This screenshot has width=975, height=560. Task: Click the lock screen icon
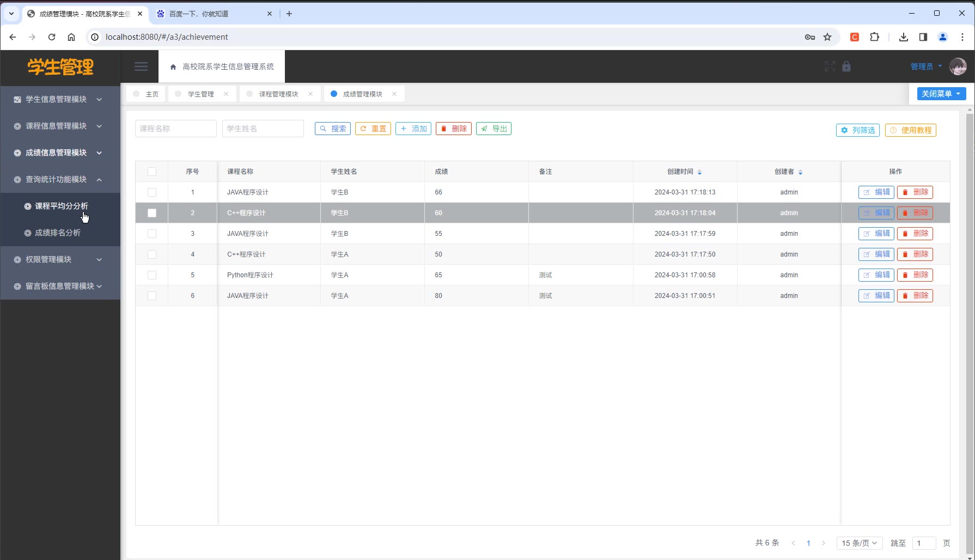[846, 66]
